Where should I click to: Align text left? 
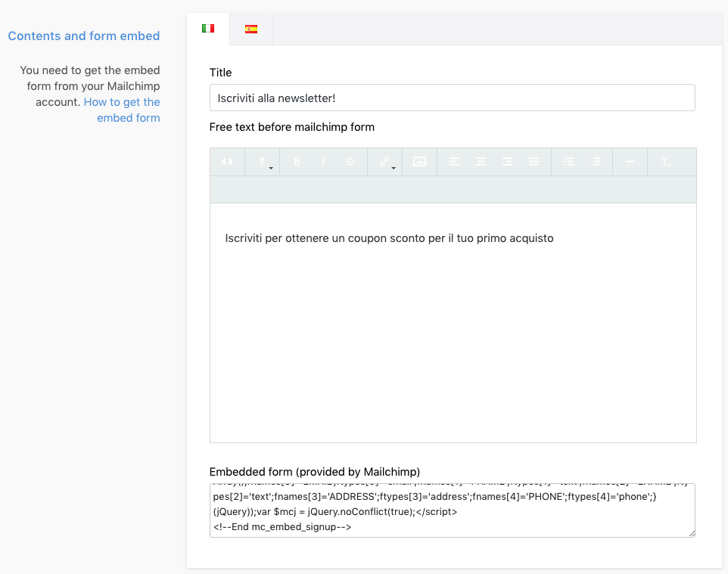click(x=455, y=162)
